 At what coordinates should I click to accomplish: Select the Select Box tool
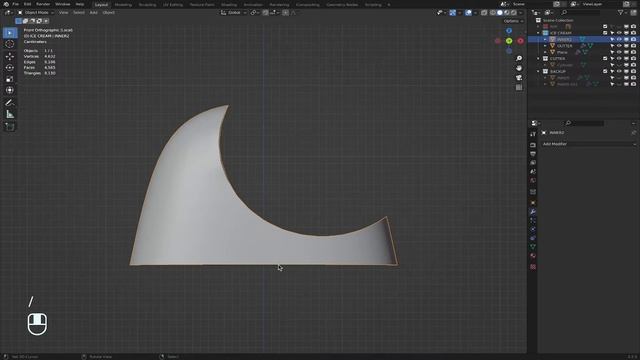pos(10,33)
